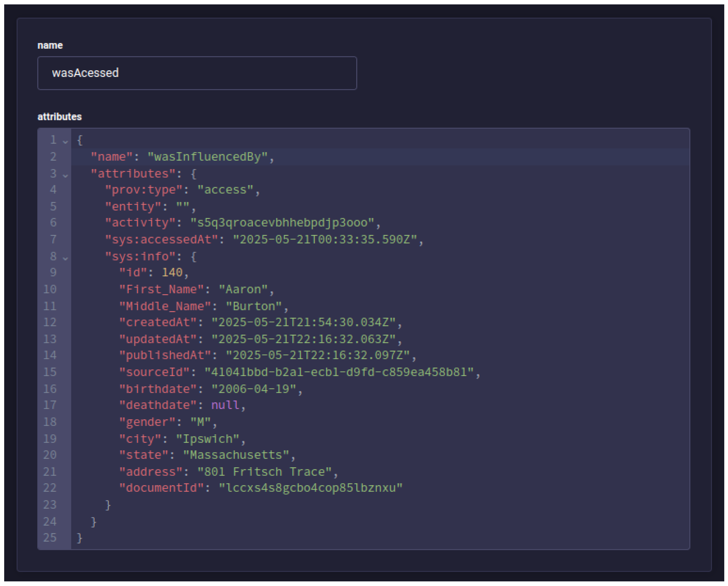Collapse the sys:info fold arrow on line 8
This screenshot has height=586, width=728.
[x=65, y=259]
